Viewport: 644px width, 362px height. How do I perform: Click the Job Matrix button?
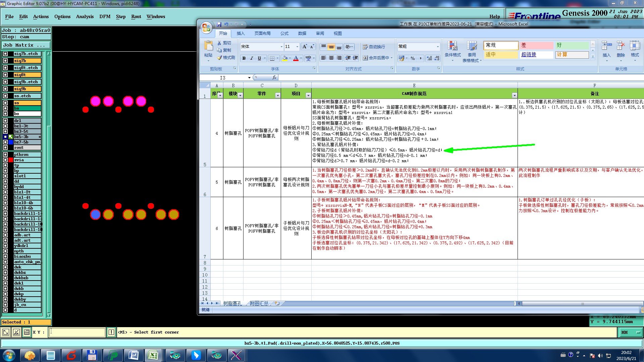(26, 45)
